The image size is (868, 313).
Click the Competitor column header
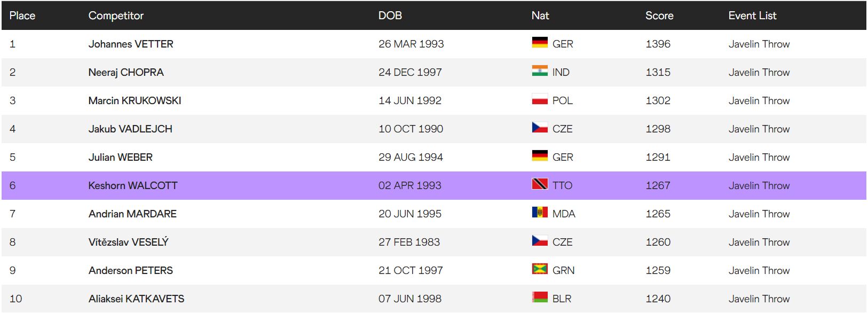116,15
